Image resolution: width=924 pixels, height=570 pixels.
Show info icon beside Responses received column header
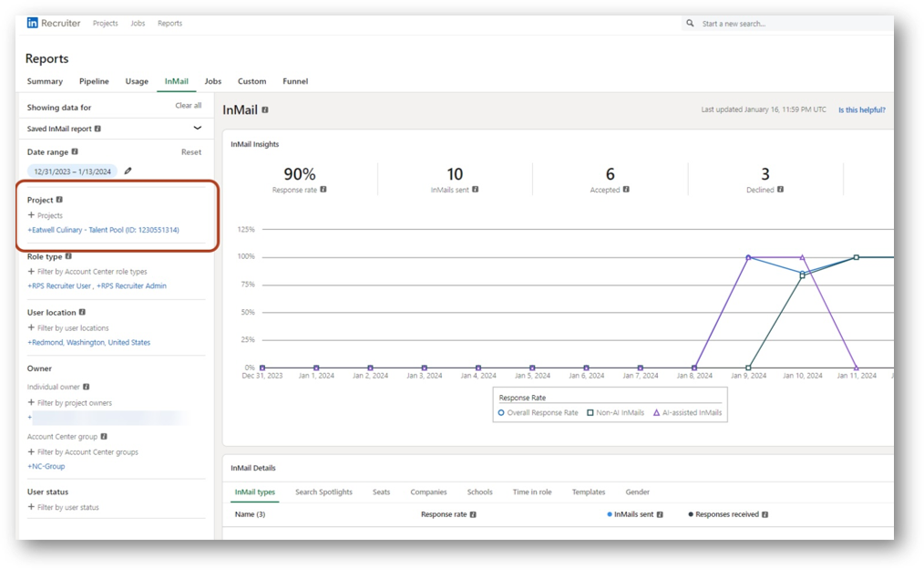pos(765,514)
